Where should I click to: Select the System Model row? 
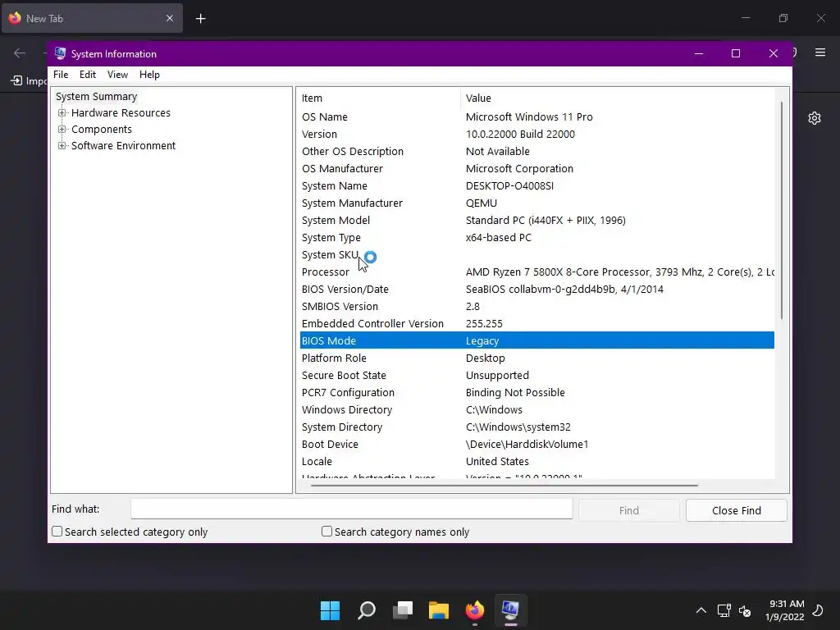click(536, 220)
